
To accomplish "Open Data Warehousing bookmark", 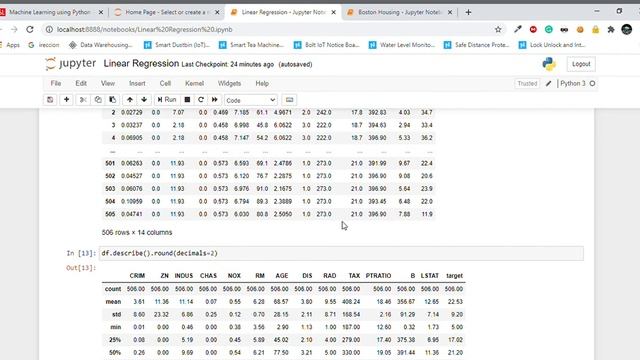I will point(100,45).
